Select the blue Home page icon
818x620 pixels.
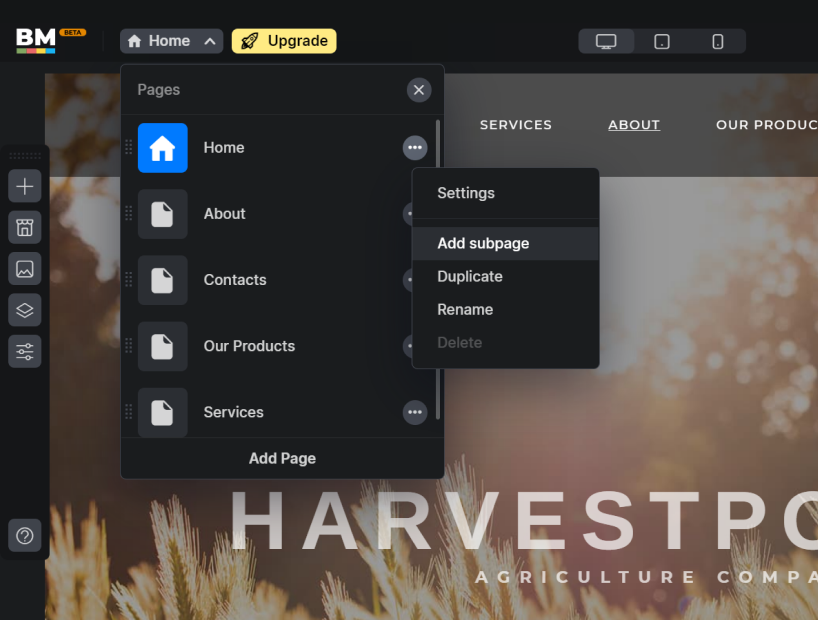[163, 148]
